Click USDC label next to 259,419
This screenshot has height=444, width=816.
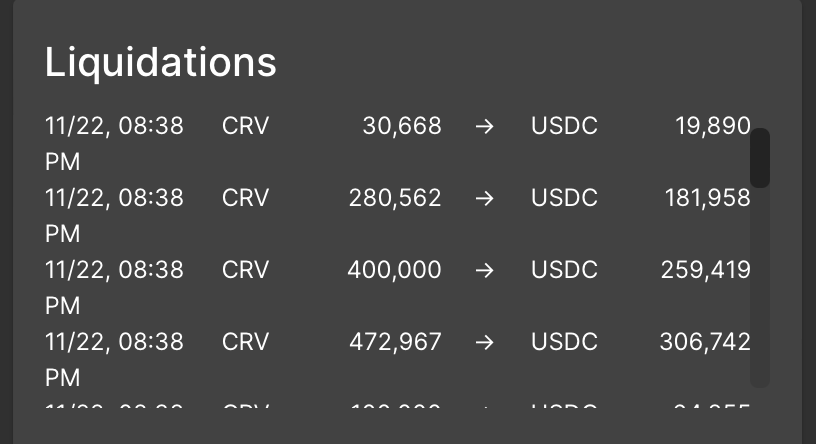[x=564, y=270]
